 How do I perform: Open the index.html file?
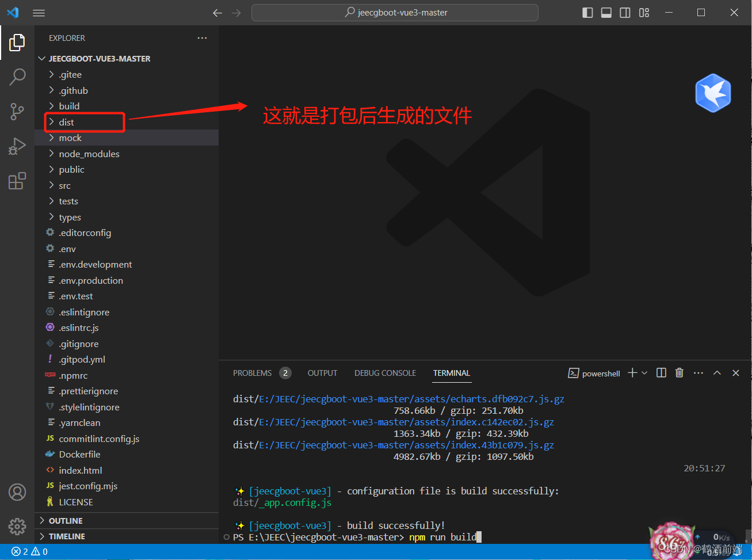pos(127,470)
